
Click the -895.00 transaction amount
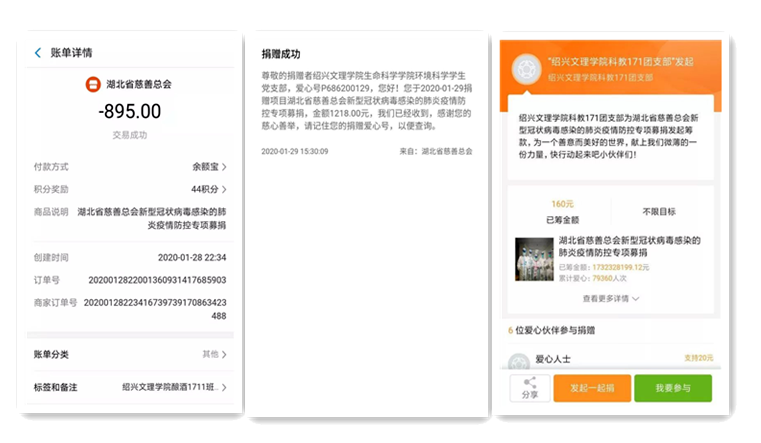pyautogui.click(x=129, y=111)
